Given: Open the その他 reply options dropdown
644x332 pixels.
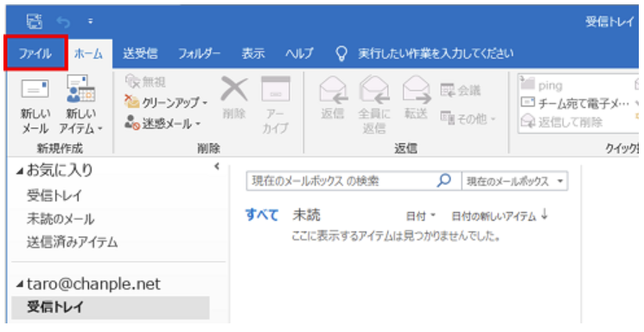Looking at the screenshot, I should (469, 118).
